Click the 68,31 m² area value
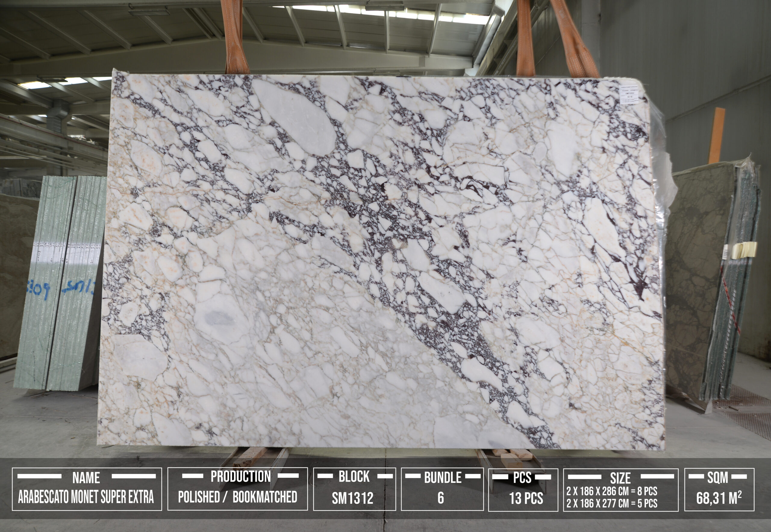This screenshot has width=771, height=532. [719, 498]
